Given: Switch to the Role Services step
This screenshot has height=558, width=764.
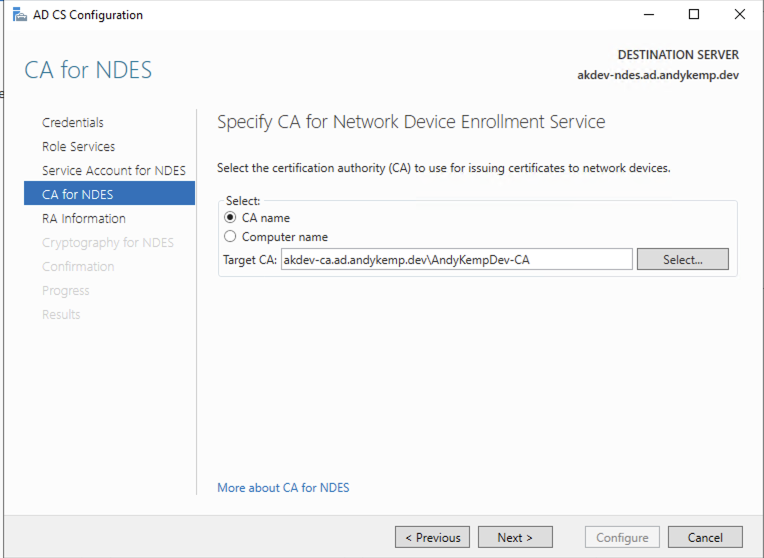Looking at the screenshot, I should click(78, 146).
